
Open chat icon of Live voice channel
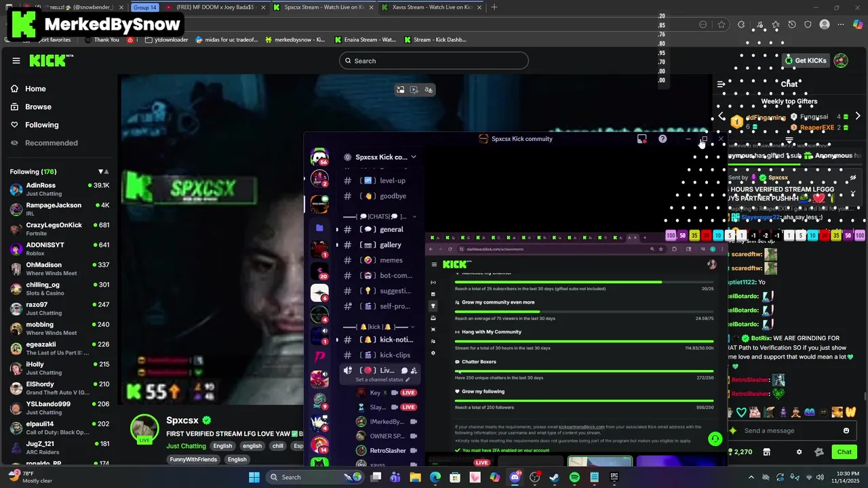(404, 371)
